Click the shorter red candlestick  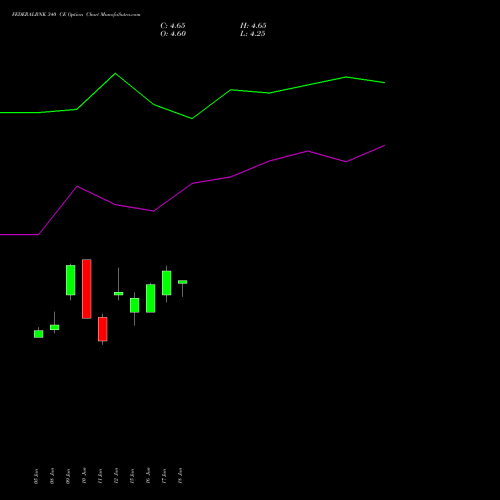(x=103, y=329)
